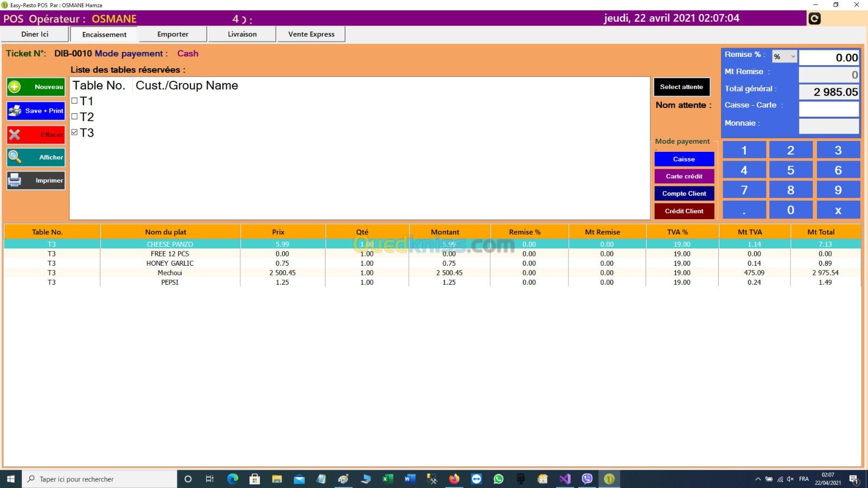The width and height of the screenshot is (868, 488).
Task: Click the Afficher magnifier button
Action: click(x=36, y=157)
